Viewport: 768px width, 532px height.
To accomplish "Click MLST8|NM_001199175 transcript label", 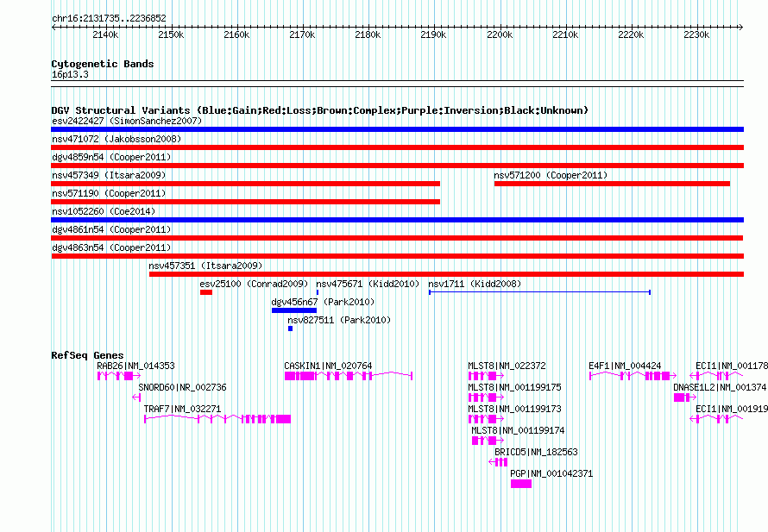I will click(515, 387).
